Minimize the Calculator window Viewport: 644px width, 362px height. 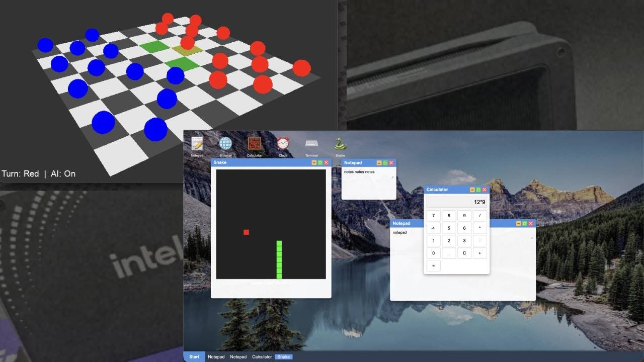(x=472, y=190)
